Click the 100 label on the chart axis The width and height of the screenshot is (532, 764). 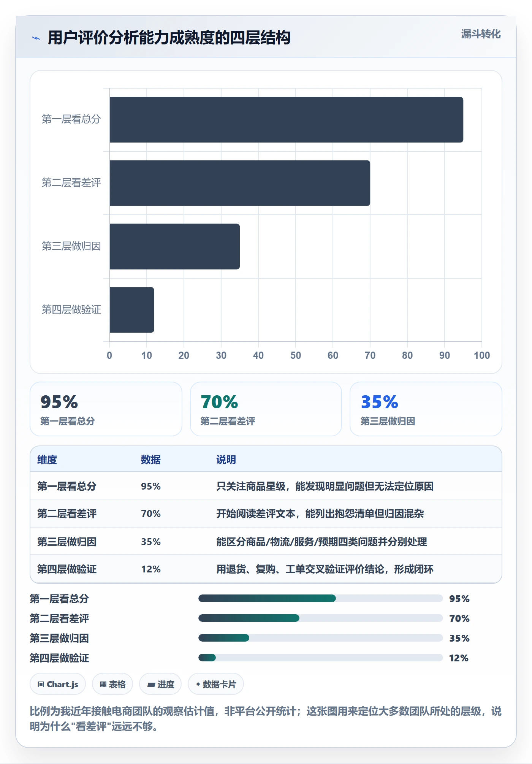(482, 355)
